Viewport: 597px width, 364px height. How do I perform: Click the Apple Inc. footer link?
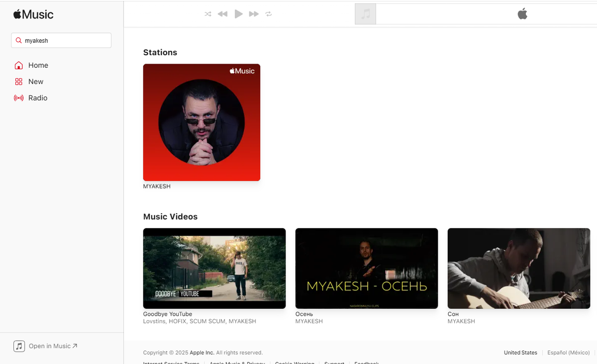(202, 353)
